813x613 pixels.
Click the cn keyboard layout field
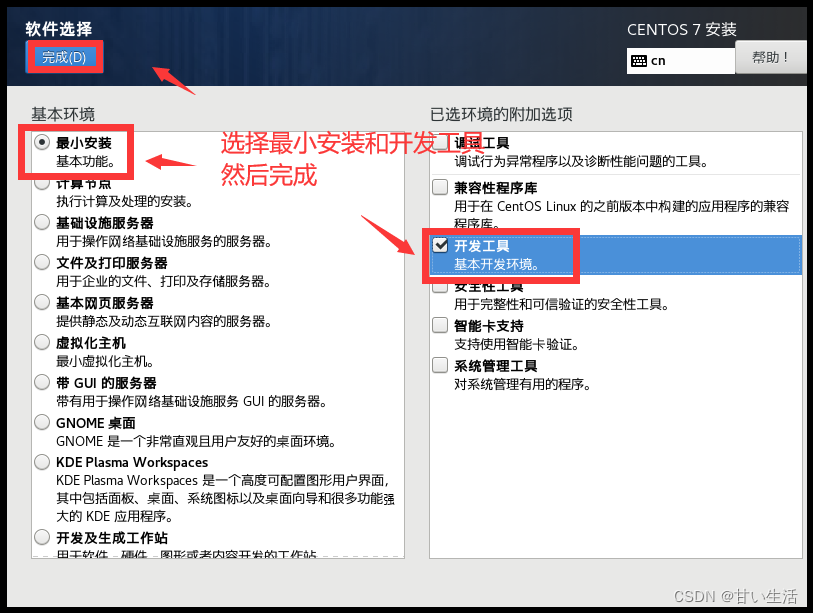tap(681, 61)
